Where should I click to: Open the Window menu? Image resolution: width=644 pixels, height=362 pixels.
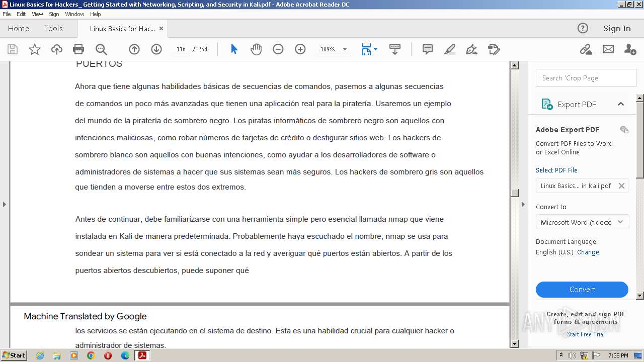coord(74,14)
